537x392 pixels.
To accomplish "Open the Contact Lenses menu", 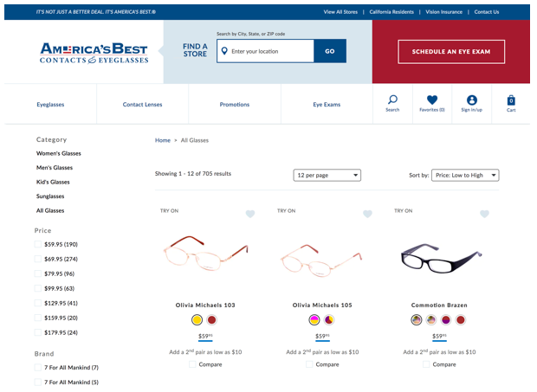I will (x=142, y=105).
